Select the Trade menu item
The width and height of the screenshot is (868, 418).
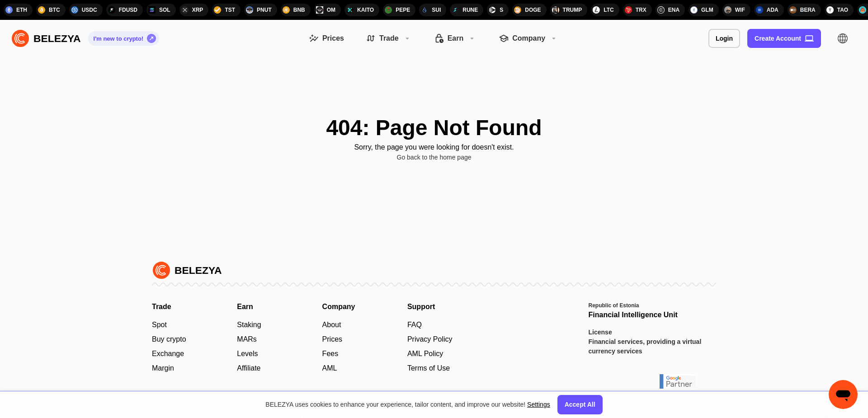[389, 38]
